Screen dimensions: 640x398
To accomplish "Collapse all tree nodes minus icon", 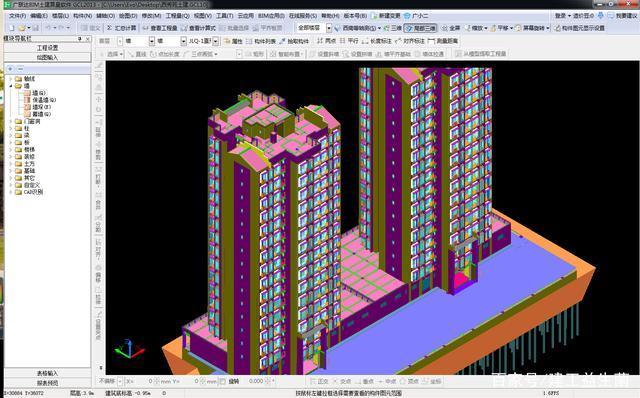I will [x=20, y=69].
